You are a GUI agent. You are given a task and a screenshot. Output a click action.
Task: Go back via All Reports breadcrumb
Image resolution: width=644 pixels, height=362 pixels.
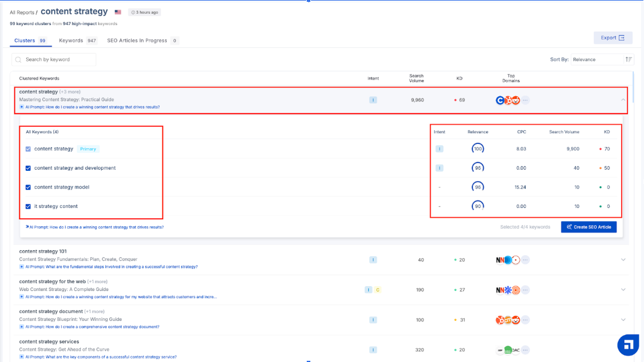click(x=22, y=13)
